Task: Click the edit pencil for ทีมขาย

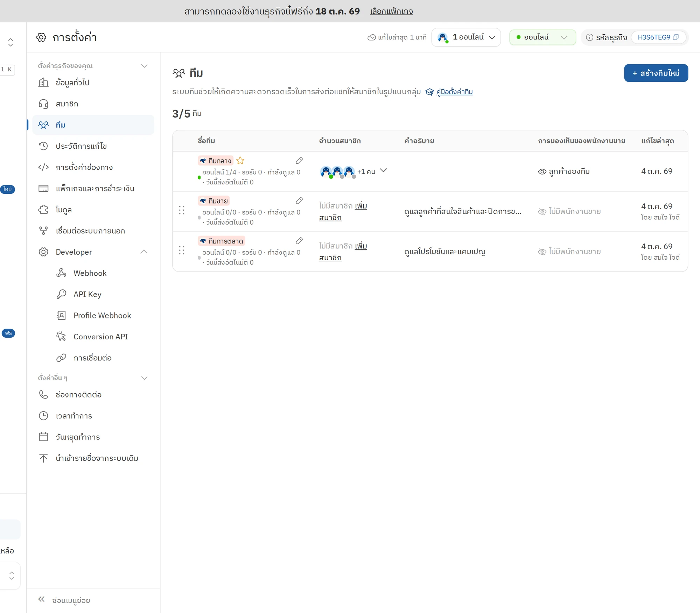Action: (299, 201)
